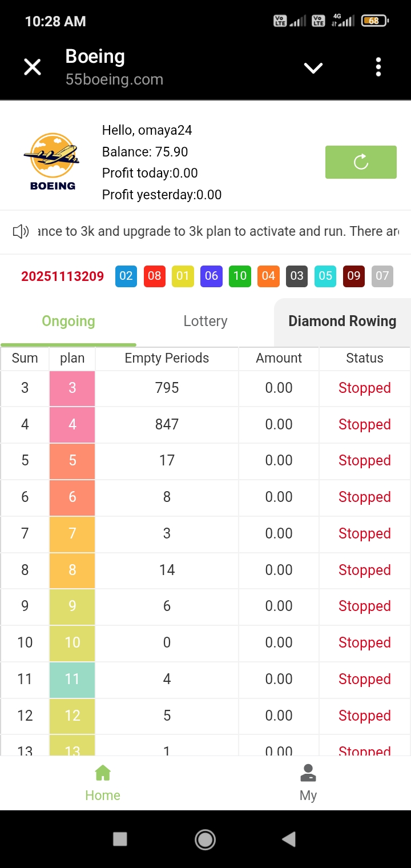Select the Ongoing tab
Screen dimensions: 411x868
pyautogui.click(x=68, y=322)
